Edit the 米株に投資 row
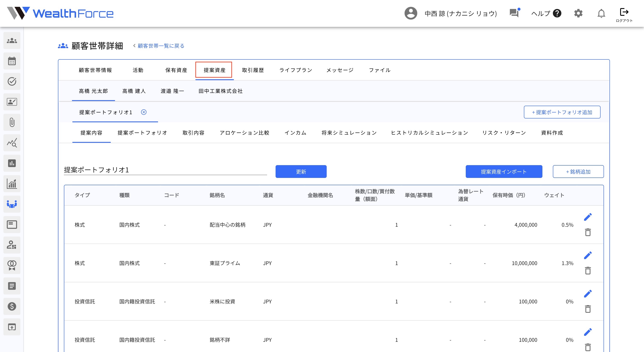The height and width of the screenshot is (352, 644). pyautogui.click(x=588, y=293)
